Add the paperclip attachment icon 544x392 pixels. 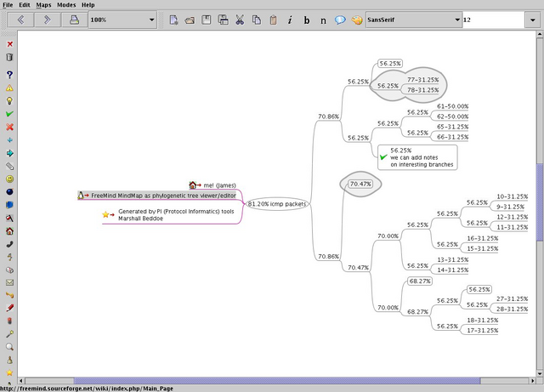click(9, 167)
